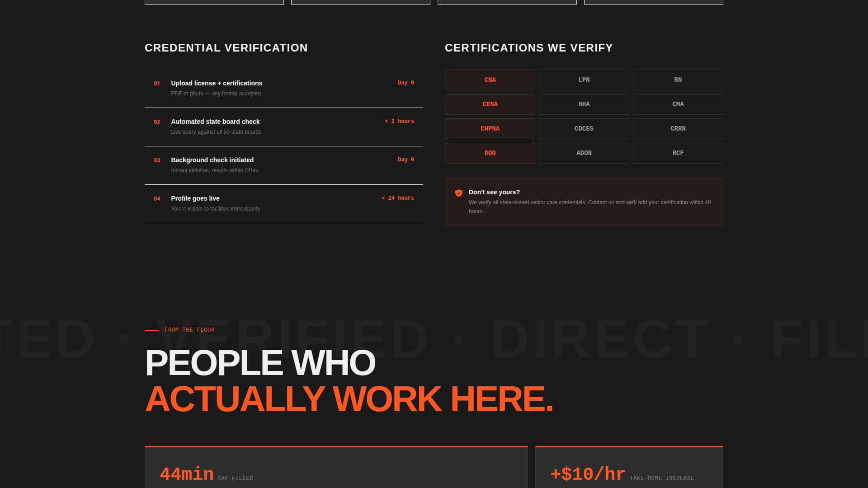Choose the CMA certification tile
The width and height of the screenshot is (868, 488).
(x=678, y=104)
